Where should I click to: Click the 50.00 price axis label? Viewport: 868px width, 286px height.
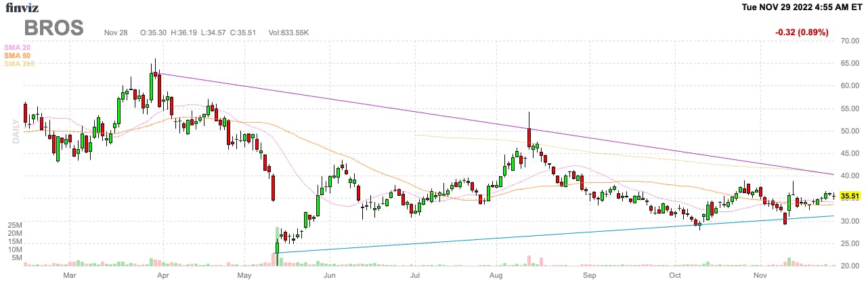(849, 131)
